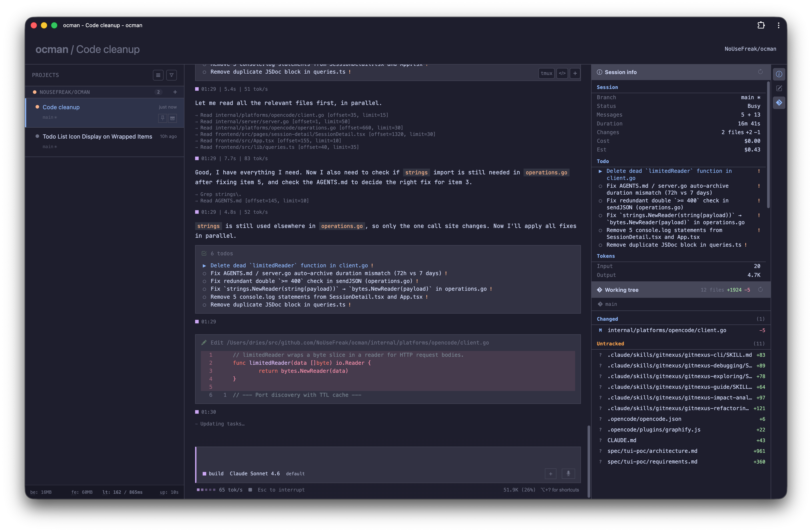812x532 pixels.
Task: Toggle chat todo 'Fix AGENTS.md / server.go auto-archive' circle
Action: (x=204, y=274)
